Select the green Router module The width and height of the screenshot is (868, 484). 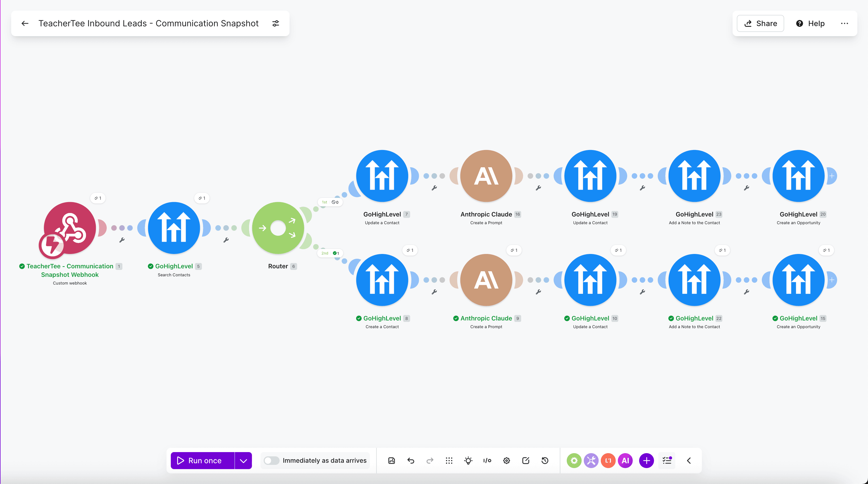click(278, 228)
